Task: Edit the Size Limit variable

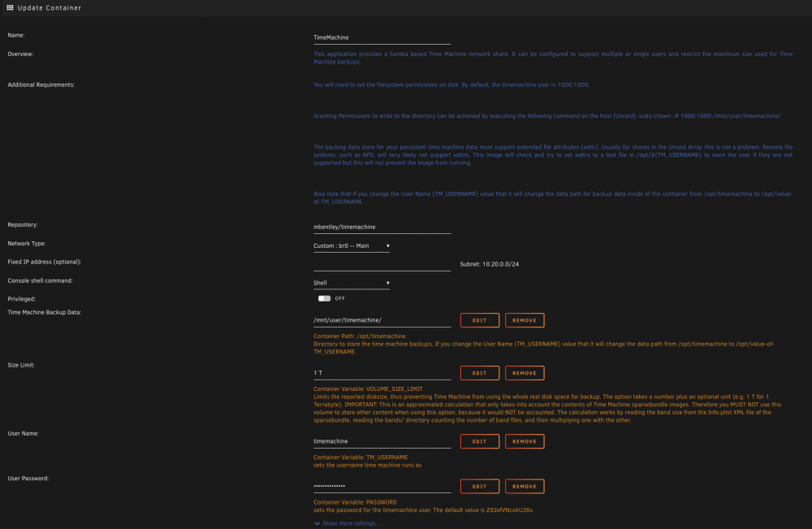Action: coord(480,373)
